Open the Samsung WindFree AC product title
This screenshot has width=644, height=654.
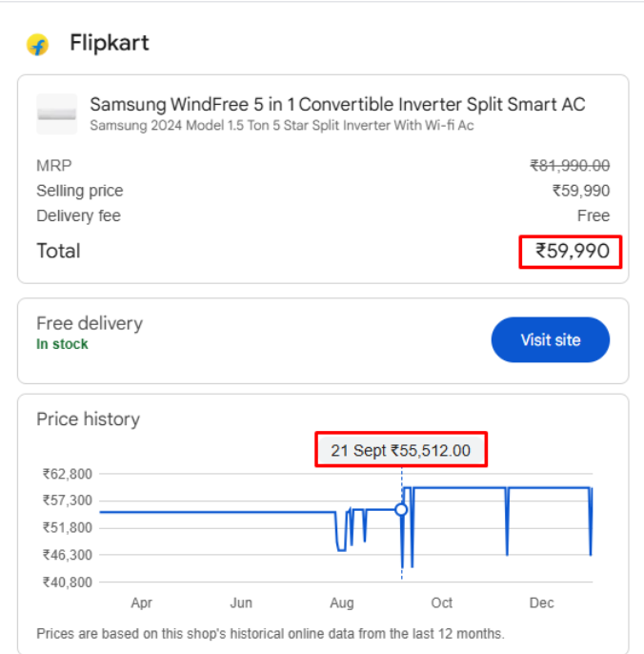click(x=337, y=104)
